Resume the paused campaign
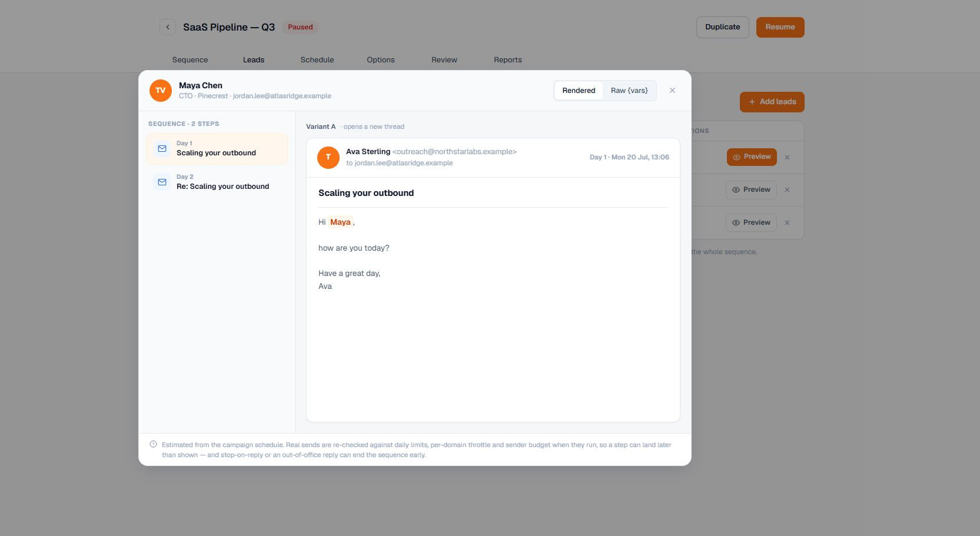The height and width of the screenshot is (536, 980). (780, 27)
